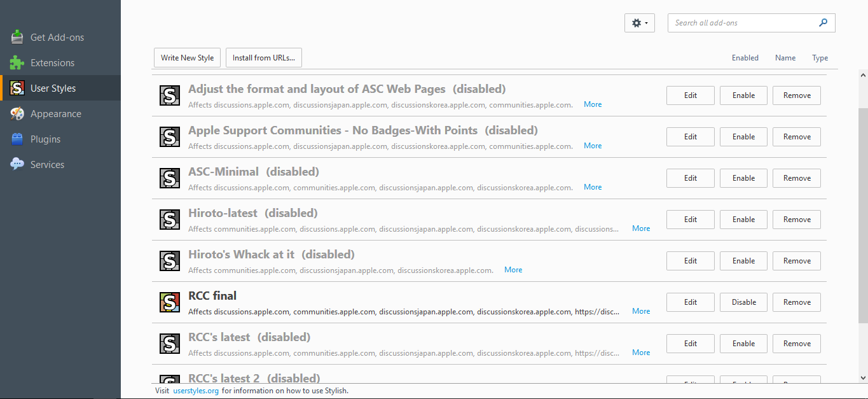
Task: Show More for Hiroto's Whack at it
Action: pos(513,270)
